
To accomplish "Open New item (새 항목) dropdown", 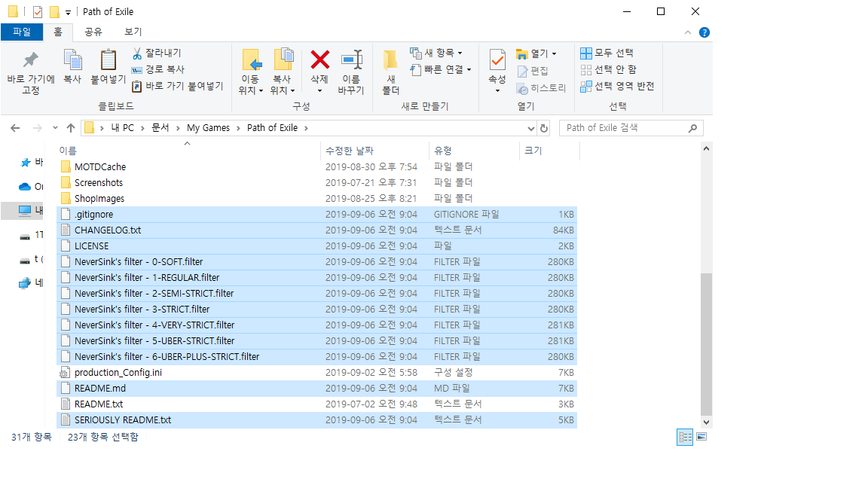I will (436, 53).
